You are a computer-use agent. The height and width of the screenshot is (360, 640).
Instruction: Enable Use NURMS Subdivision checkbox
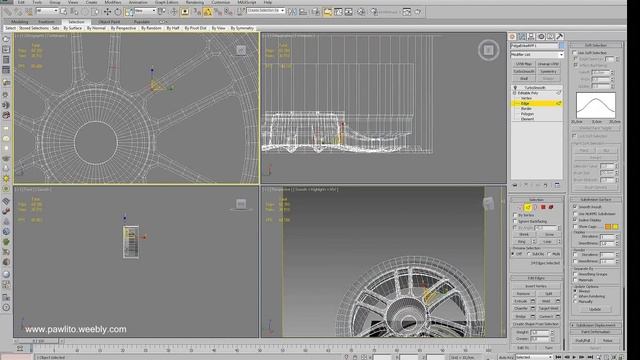click(x=575, y=213)
